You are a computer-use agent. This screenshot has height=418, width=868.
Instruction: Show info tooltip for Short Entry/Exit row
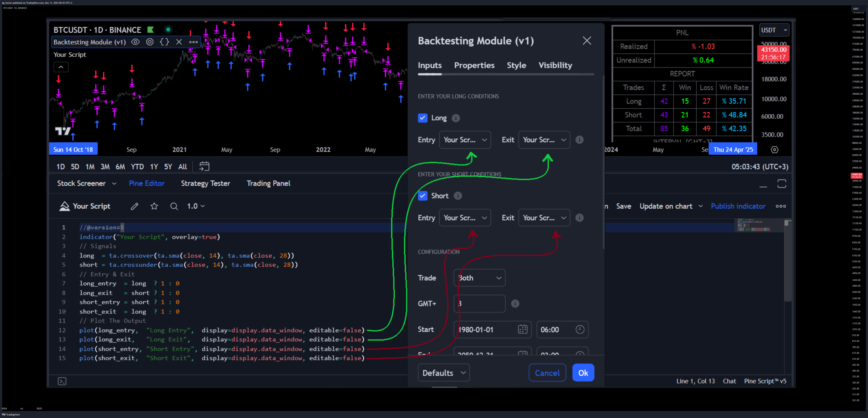click(579, 218)
